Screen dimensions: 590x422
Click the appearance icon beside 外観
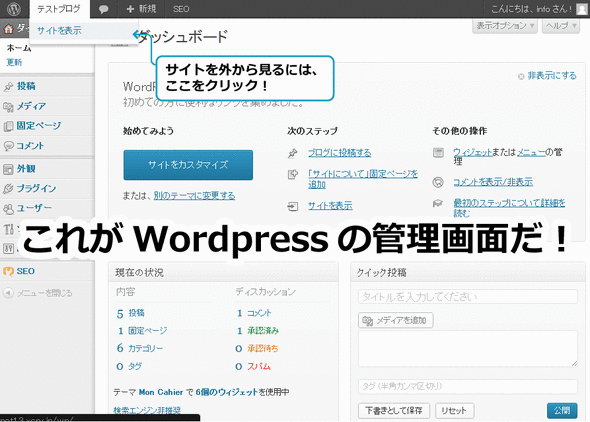click(x=8, y=169)
